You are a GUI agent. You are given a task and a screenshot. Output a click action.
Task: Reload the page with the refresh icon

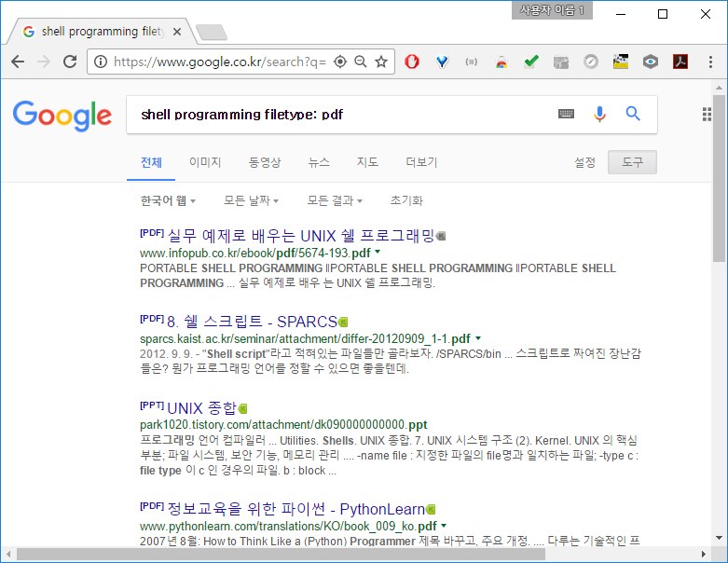(70, 62)
